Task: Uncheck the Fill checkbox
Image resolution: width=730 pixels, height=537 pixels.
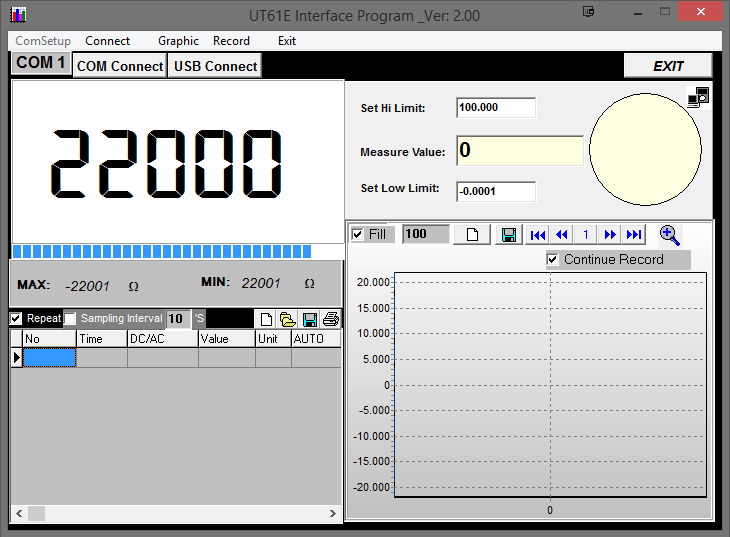Action: pyautogui.click(x=357, y=234)
